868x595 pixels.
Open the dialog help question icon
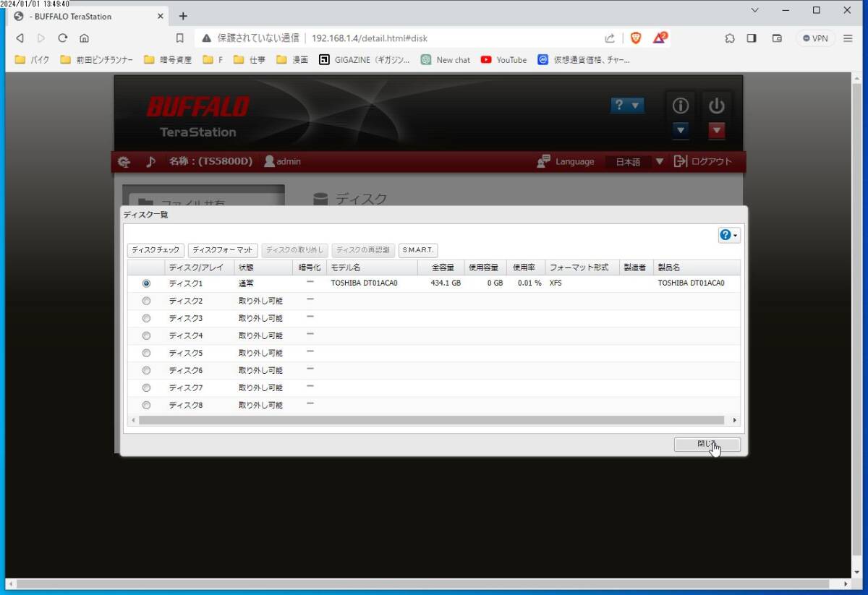(x=728, y=235)
